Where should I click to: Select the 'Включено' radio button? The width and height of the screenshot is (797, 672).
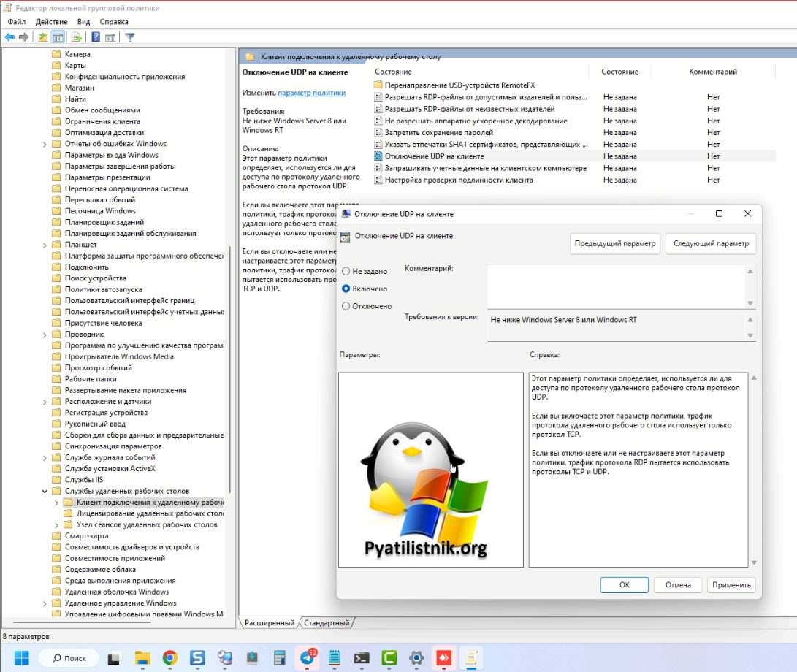pyautogui.click(x=346, y=289)
